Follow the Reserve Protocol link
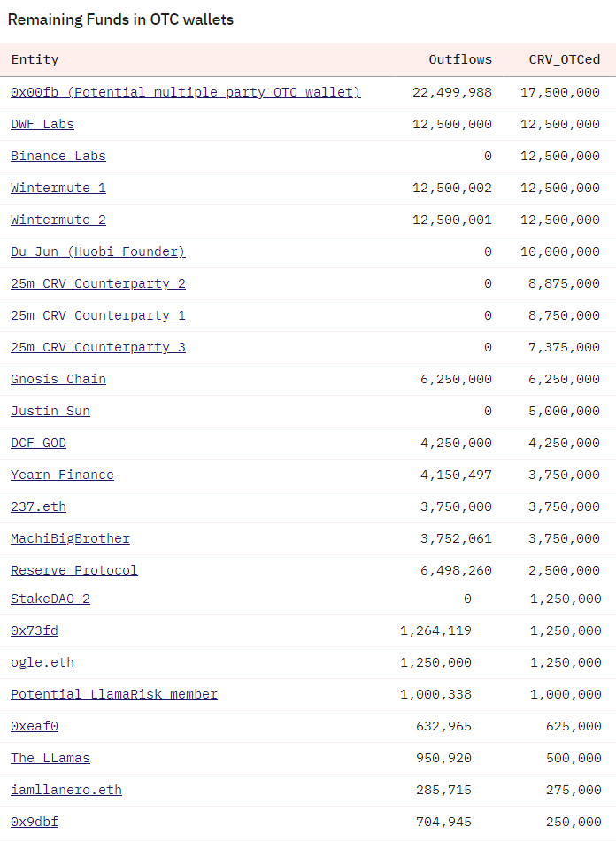The height and width of the screenshot is (842, 616). (x=74, y=570)
